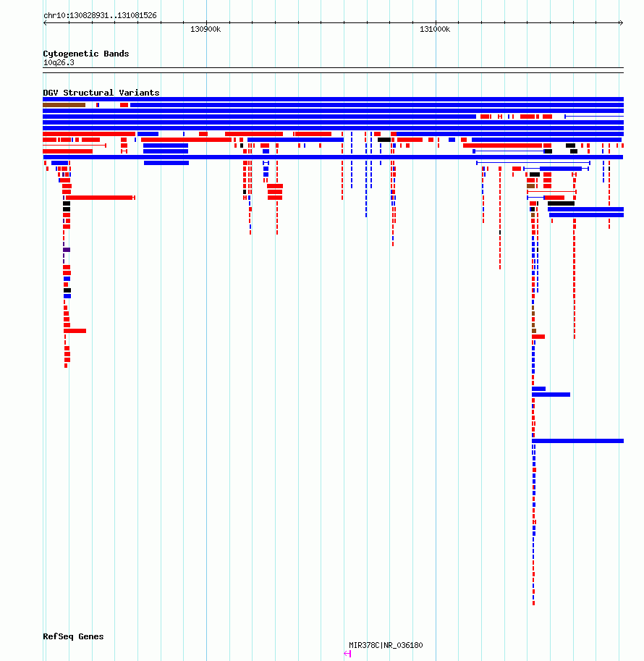Click the magenta MIR378C gene arrow glyph
The image size is (644, 661).
347,654
